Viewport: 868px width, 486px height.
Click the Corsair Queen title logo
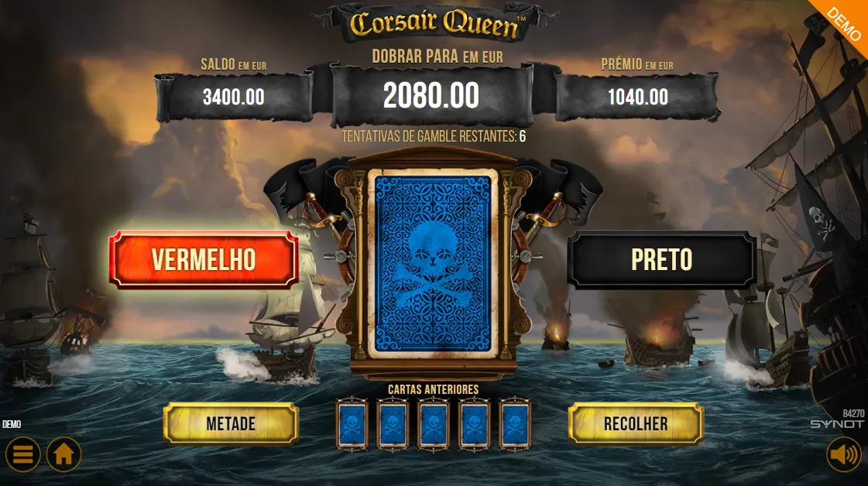(434, 23)
